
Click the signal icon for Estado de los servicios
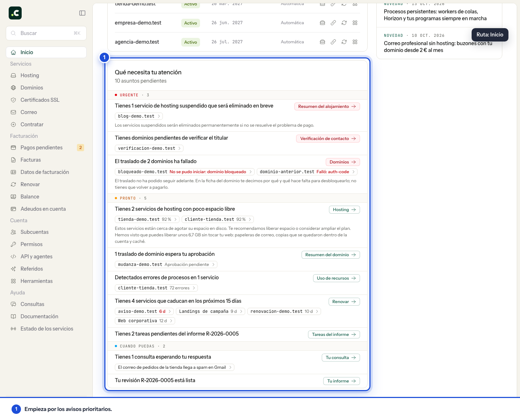click(x=13, y=329)
